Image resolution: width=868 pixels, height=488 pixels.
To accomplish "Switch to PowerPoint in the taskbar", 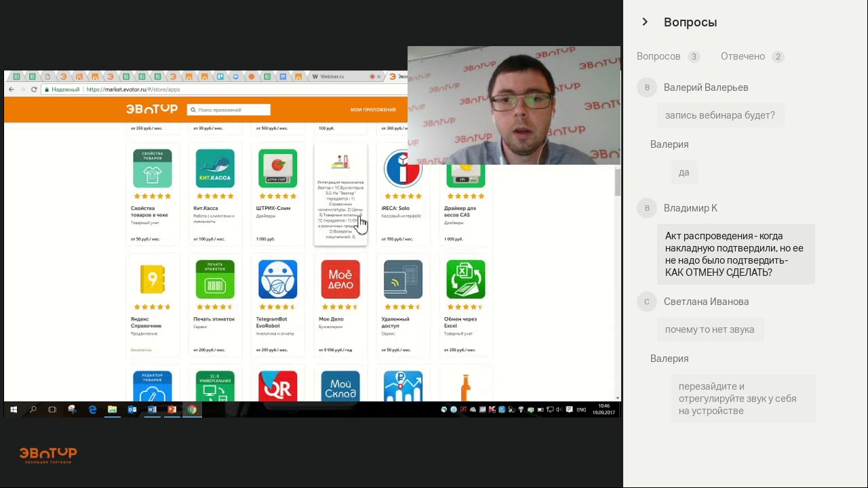I will (172, 409).
